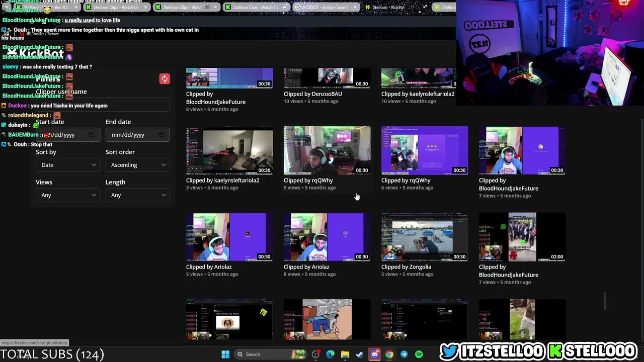
Task: Open the Ariolaz clip with 8 views
Action: (x=327, y=237)
